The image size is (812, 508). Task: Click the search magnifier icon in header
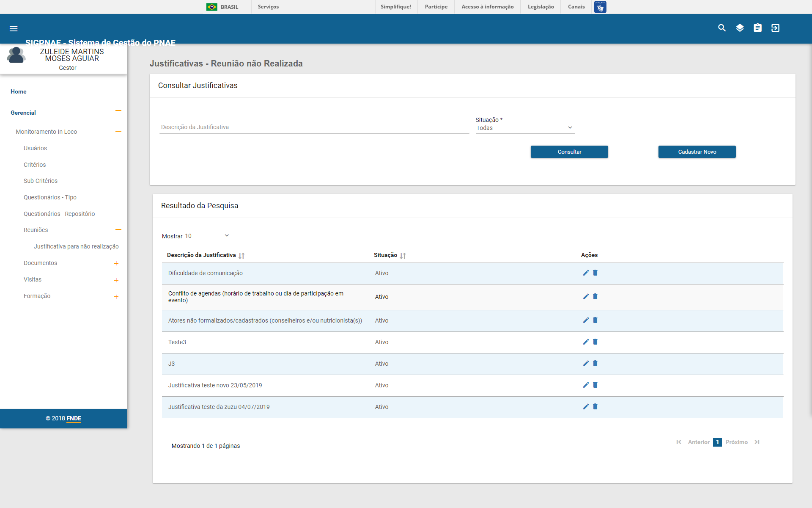click(722, 28)
